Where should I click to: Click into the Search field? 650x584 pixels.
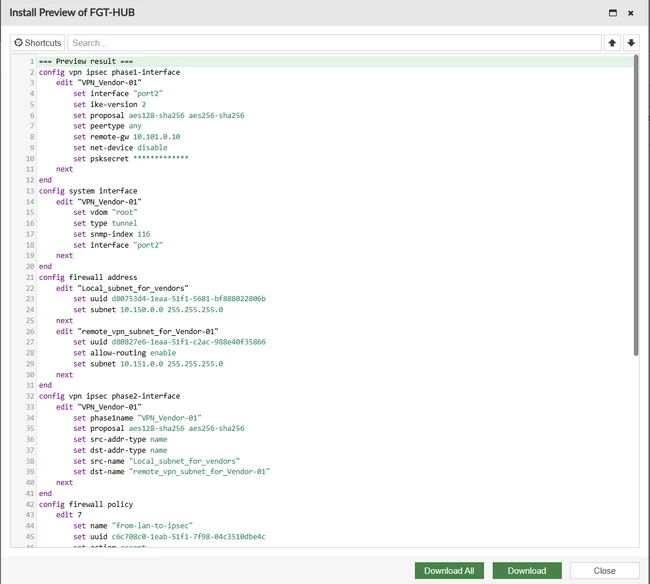click(x=334, y=43)
